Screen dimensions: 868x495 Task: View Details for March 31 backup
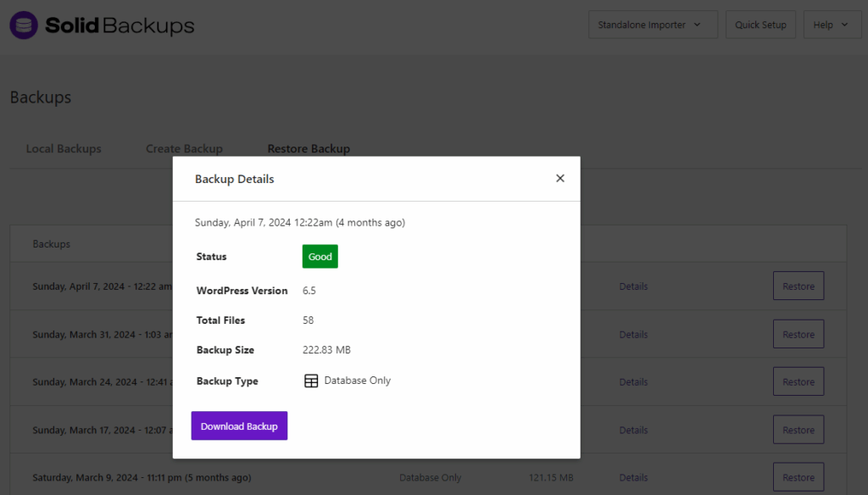[x=633, y=335]
